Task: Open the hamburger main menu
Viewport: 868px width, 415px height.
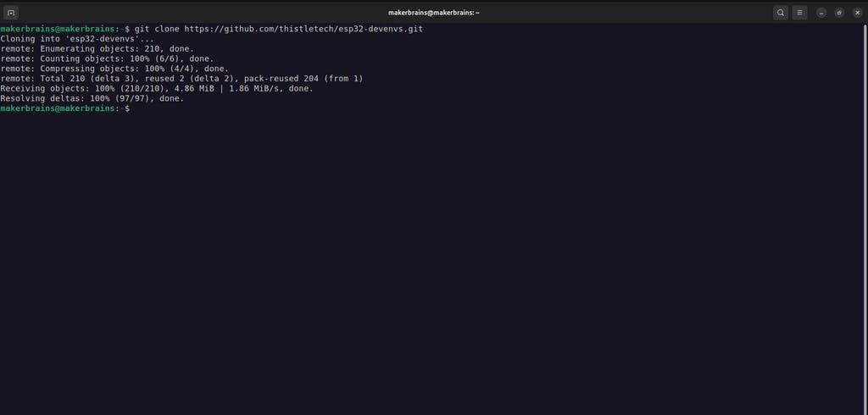Action: coord(799,13)
